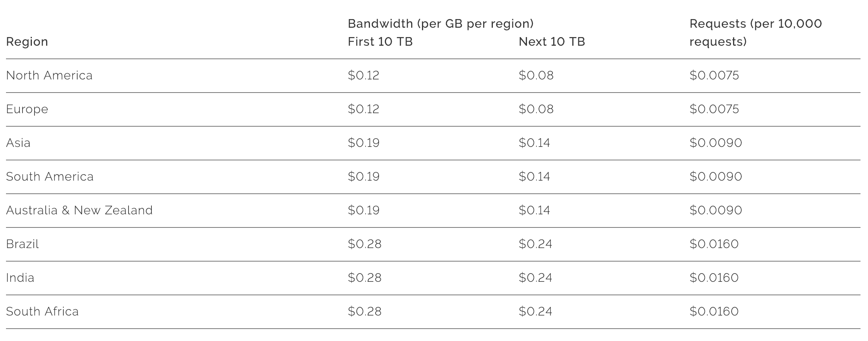
Task: Select the South Africa row label
Action: point(42,311)
